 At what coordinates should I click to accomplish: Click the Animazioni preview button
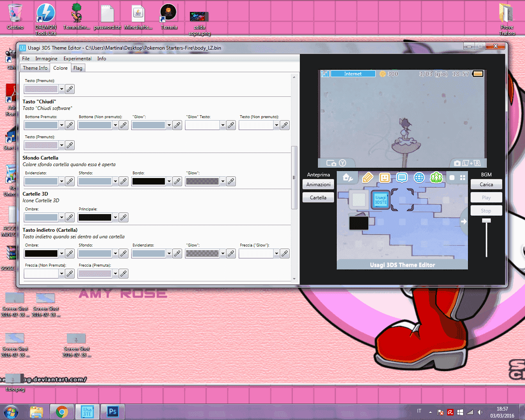point(318,185)
